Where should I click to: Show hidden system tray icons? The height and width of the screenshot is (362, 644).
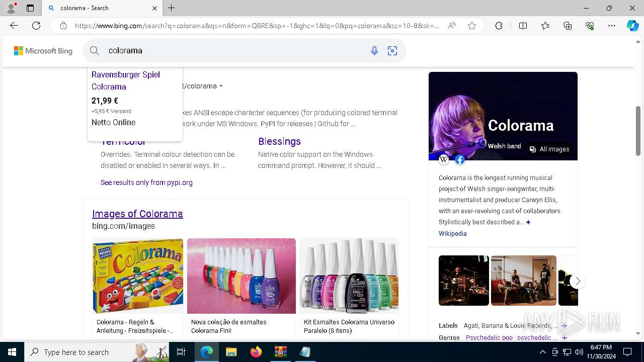pyautogui.click(x=542, y=352)
